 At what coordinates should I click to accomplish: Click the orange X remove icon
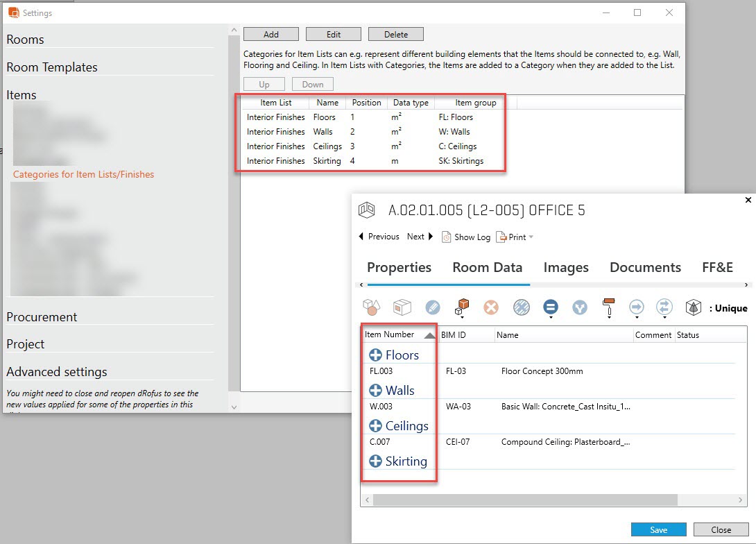(492, 307)
